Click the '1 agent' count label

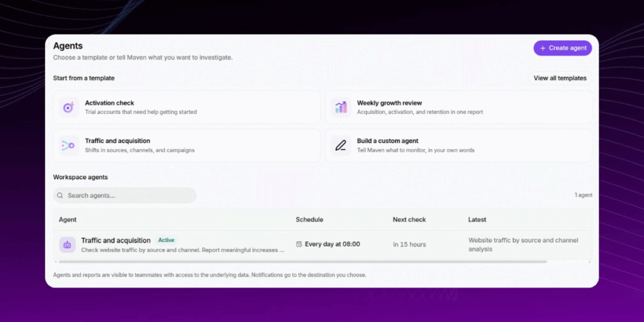coord(584,196)
